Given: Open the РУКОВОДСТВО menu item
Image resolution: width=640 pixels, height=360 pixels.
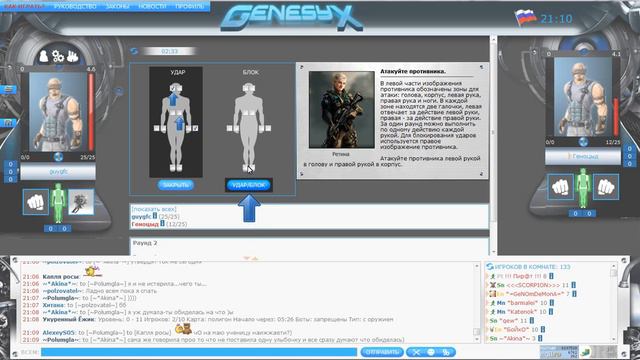Looking at the screenshot, I should [75, 6].
